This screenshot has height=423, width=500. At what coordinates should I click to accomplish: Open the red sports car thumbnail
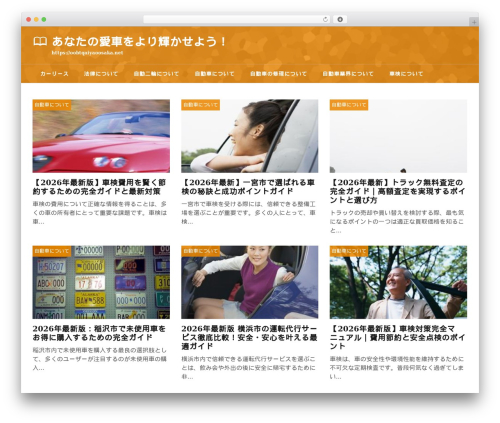click(101, 136)
